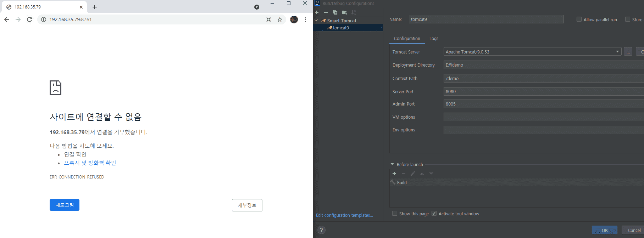
Task: Click the details button on error page
Action: [x=247, y=205]
